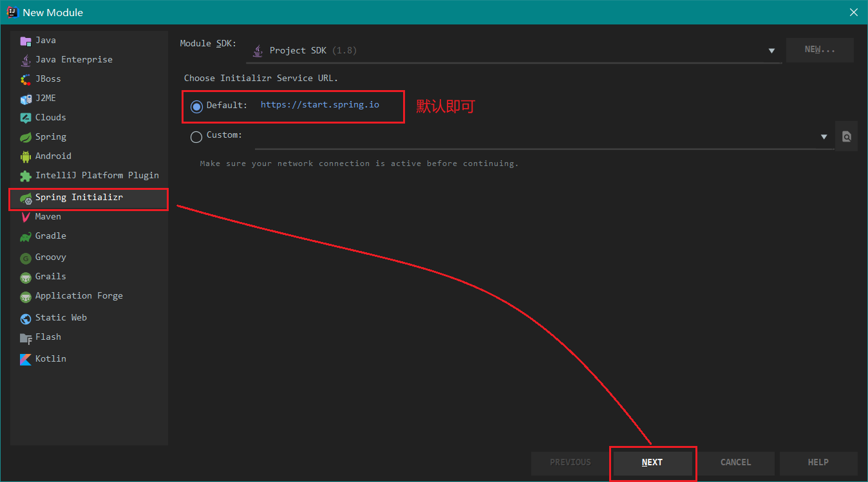Select the Maven module icon

[x=26, y=217]
